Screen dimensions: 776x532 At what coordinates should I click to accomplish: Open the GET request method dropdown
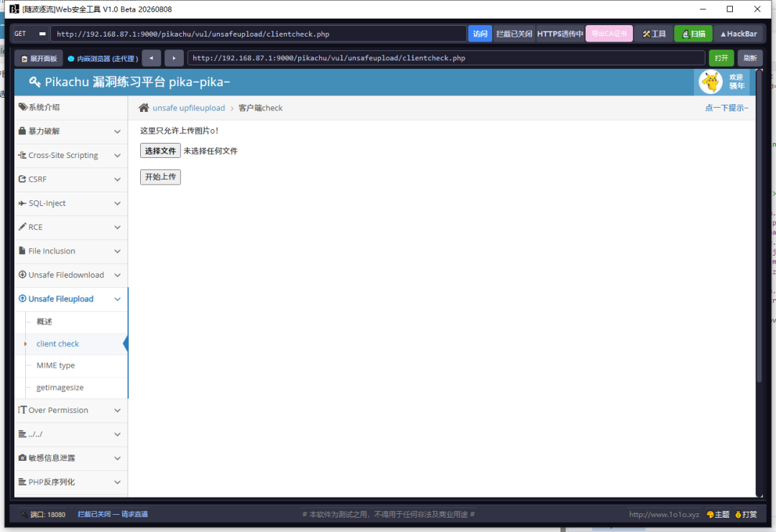coord(30,34)
